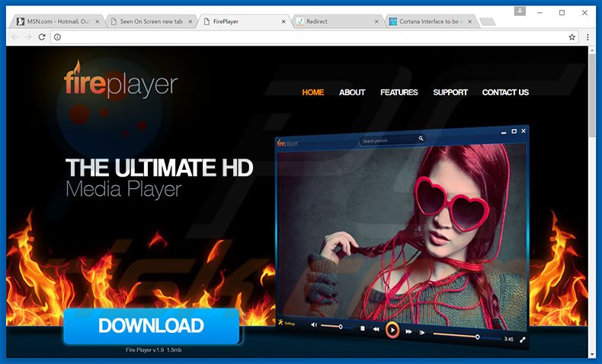Close the MSN.com tab
The image size is (602, 364).
97,21
